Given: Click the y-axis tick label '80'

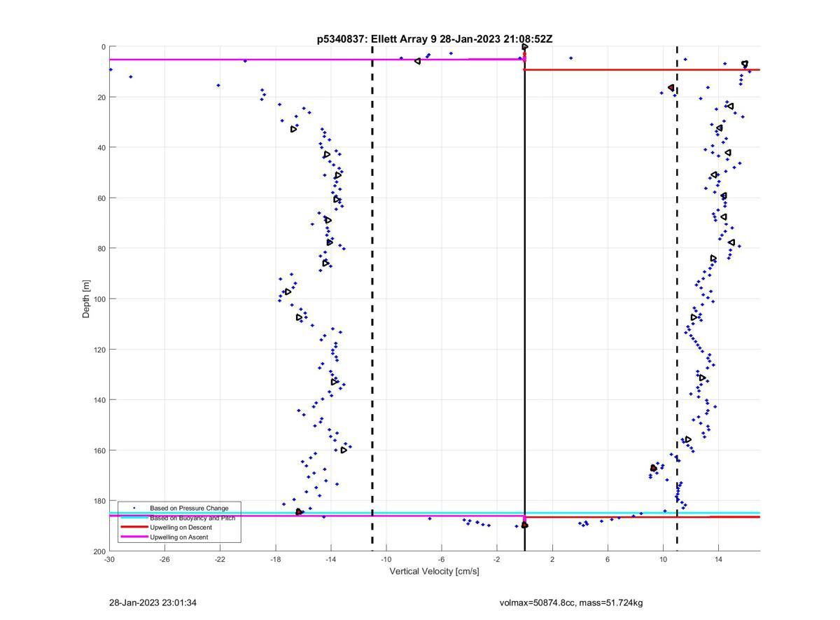Looking at the screenshot, I should (x=101, y=249).
